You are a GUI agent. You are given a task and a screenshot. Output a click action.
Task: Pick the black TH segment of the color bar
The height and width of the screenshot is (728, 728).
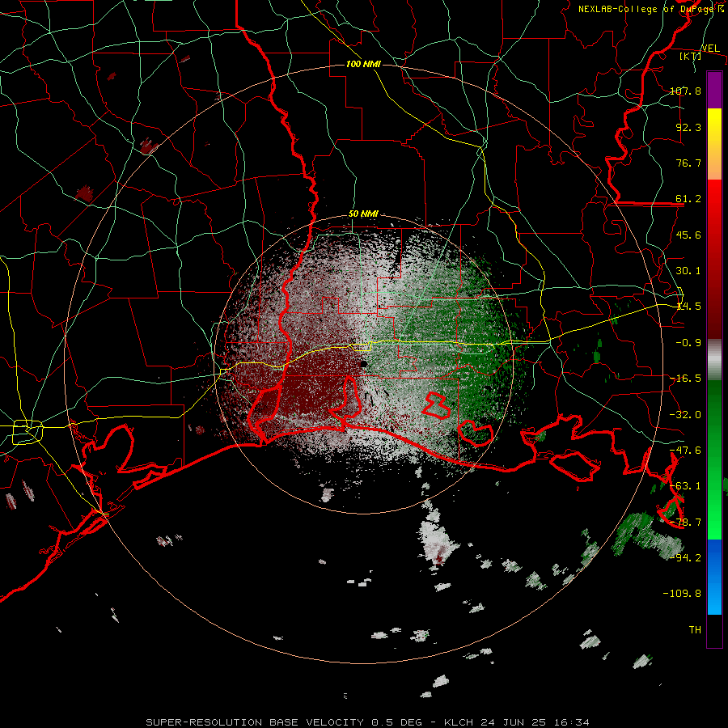coord(714,630)
